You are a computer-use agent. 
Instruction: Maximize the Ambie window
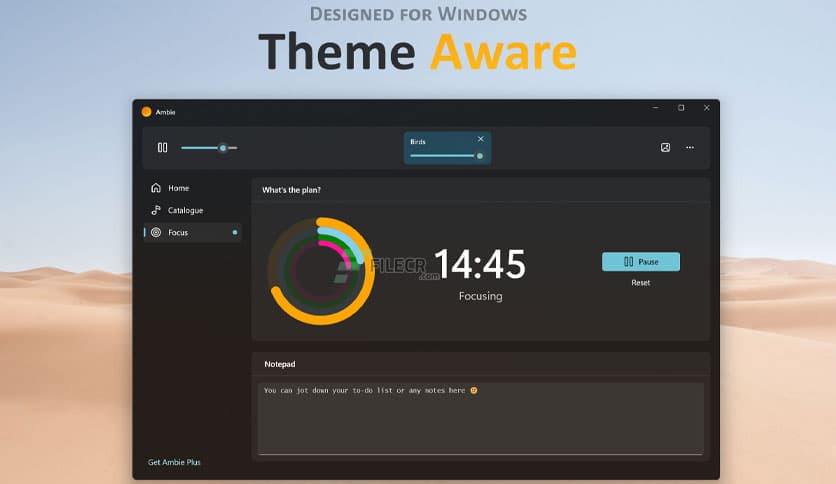[x=681, y=108]
